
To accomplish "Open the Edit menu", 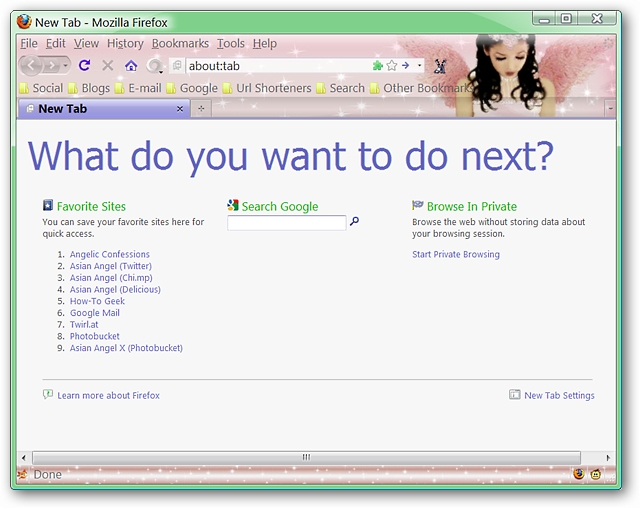I will click(56, 43).
